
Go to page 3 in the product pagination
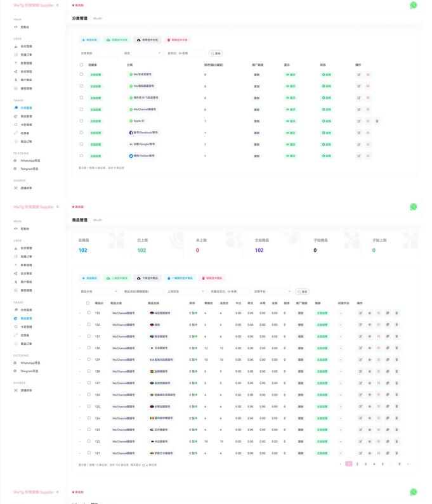click(x=366, y=464)
